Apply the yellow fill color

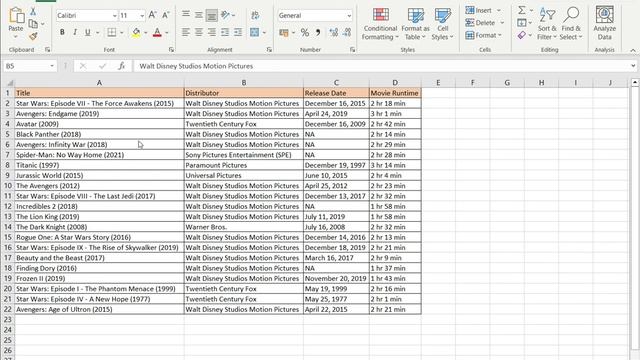pos(136,33)
